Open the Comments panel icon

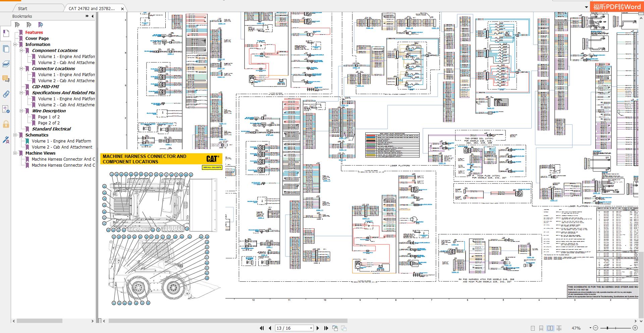(x=6, y=79)
